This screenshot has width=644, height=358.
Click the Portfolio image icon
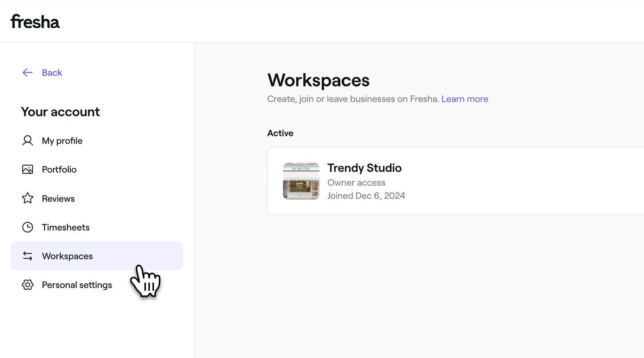tap(28, 170)
